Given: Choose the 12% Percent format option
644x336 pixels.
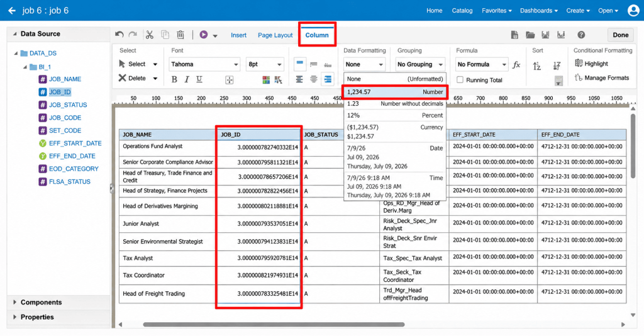Looking at the screenshot, I should click(x=395, y=115).
